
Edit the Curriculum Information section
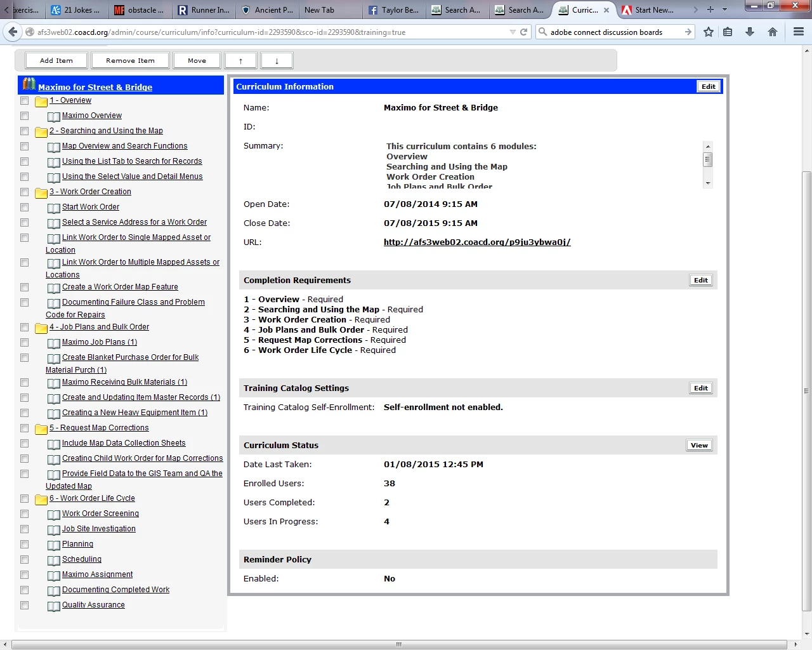[x=709, y=86]
